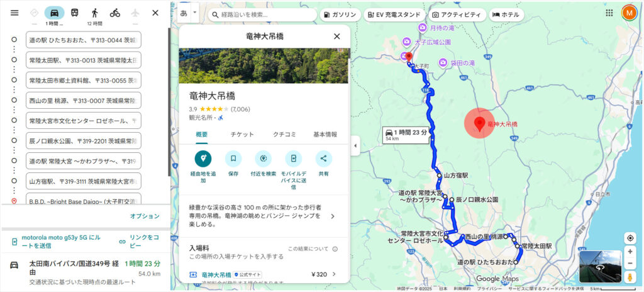Open the main hamburger menu
This screenshot has width=644, height=292.
[x=14, y=13]
